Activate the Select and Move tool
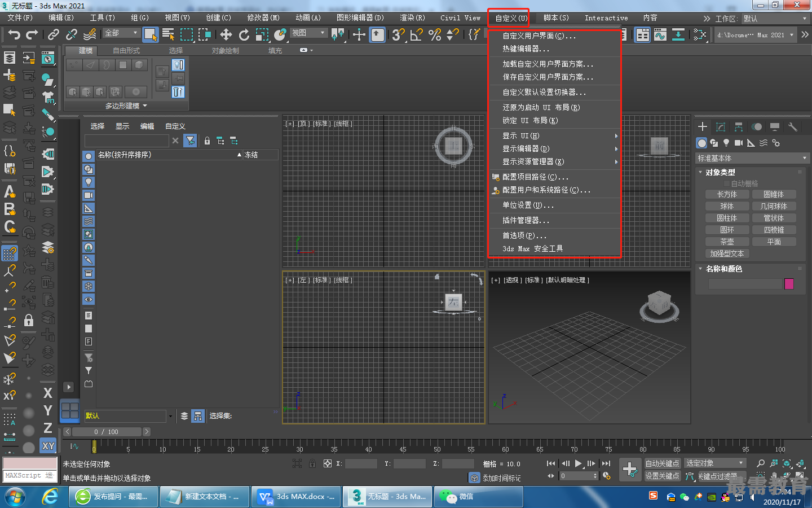This screenshot has width=812, height=508. click(x=226, y=35)
